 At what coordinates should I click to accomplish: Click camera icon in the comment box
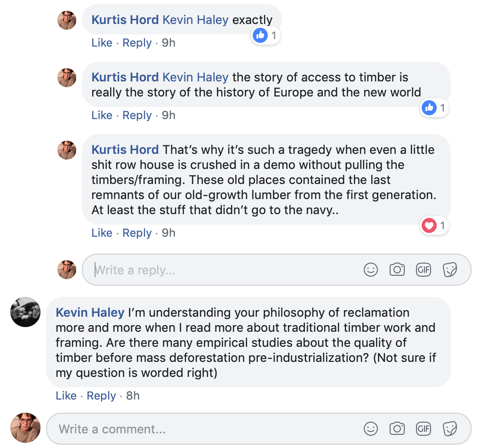tap(397, 429)
